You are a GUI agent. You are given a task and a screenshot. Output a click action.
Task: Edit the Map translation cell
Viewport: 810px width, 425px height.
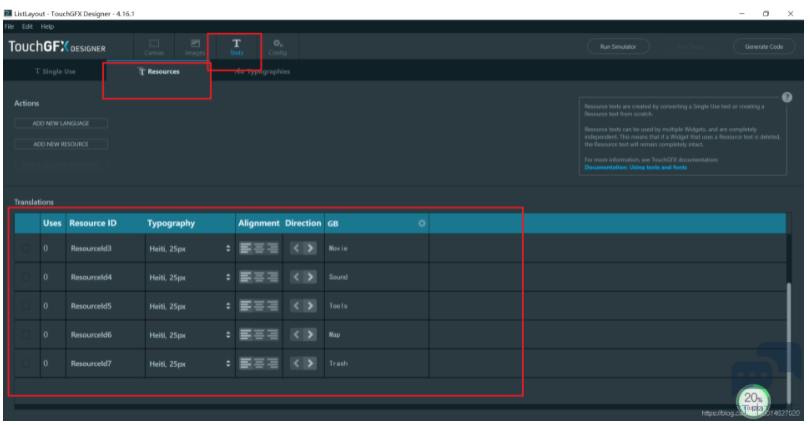[x=377, y=335]
